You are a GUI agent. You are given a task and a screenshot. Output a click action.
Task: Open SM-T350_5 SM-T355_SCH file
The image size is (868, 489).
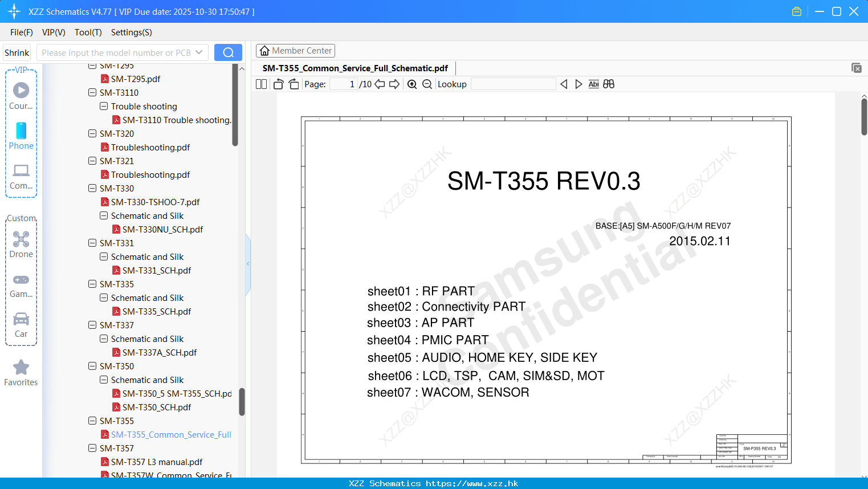click(177, 394)
